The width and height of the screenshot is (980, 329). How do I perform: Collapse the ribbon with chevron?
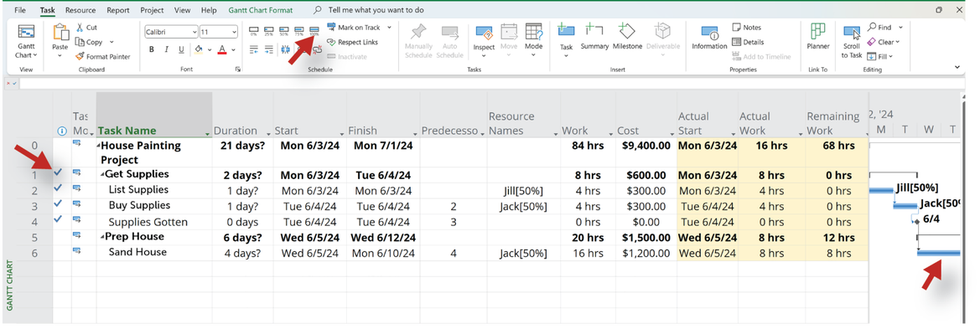click(x=957, y=67)
